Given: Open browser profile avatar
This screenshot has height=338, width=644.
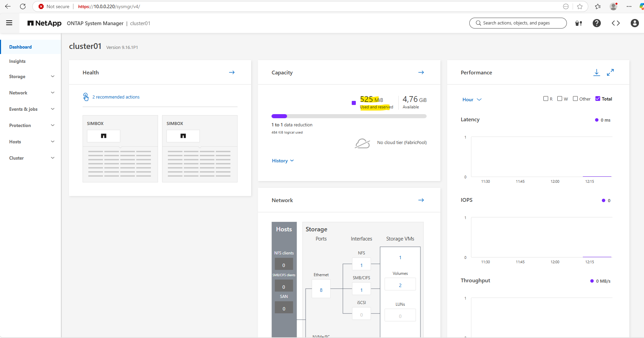Looking at the screenshot, I should coord(613,6).
